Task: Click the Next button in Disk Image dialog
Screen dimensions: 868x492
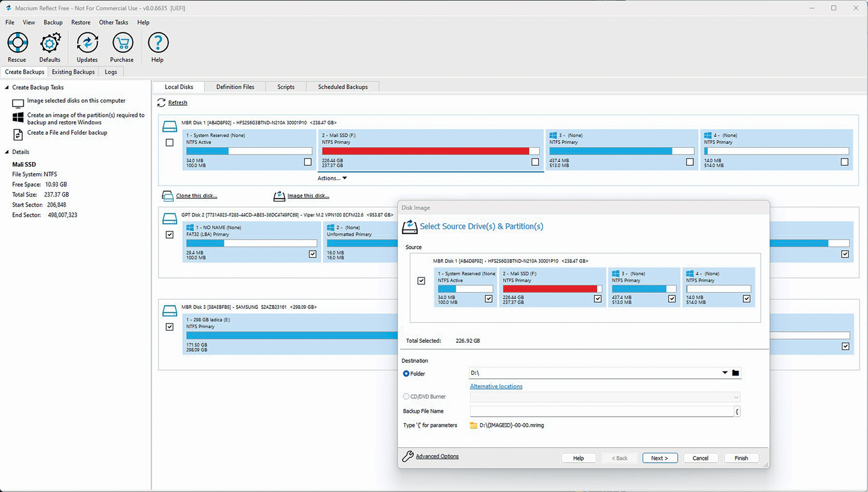Action: pyautogui.click(x=660, y=458)
